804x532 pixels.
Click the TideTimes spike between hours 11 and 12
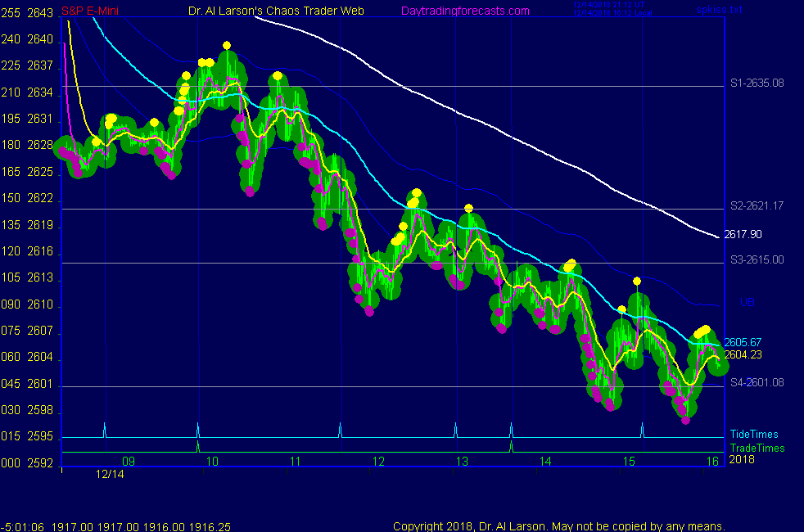click(x=340, y=430)
